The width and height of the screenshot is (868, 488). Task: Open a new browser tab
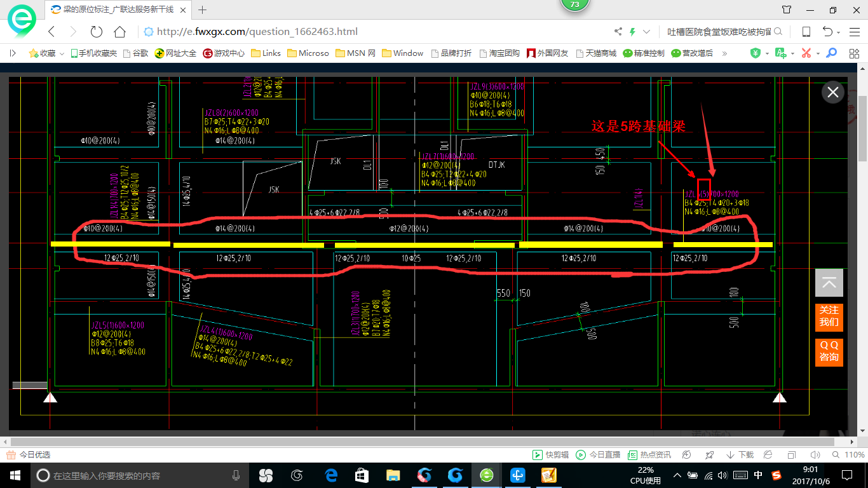coord(203,10)
